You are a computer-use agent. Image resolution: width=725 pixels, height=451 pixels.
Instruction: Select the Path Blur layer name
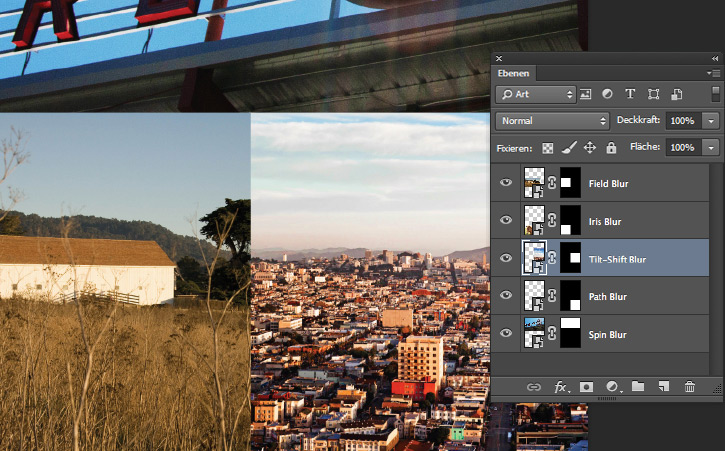pyautogui.click(x=608, y=297)
